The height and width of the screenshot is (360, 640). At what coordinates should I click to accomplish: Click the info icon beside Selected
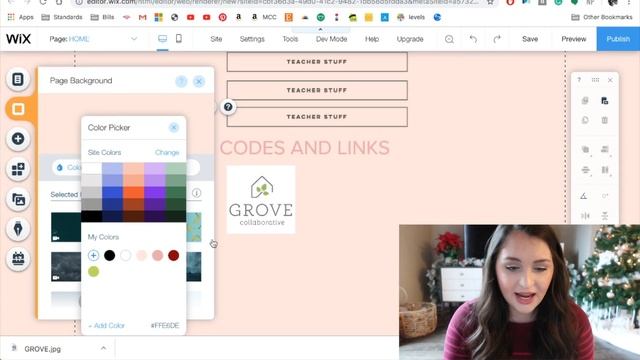tap(196, 193)
